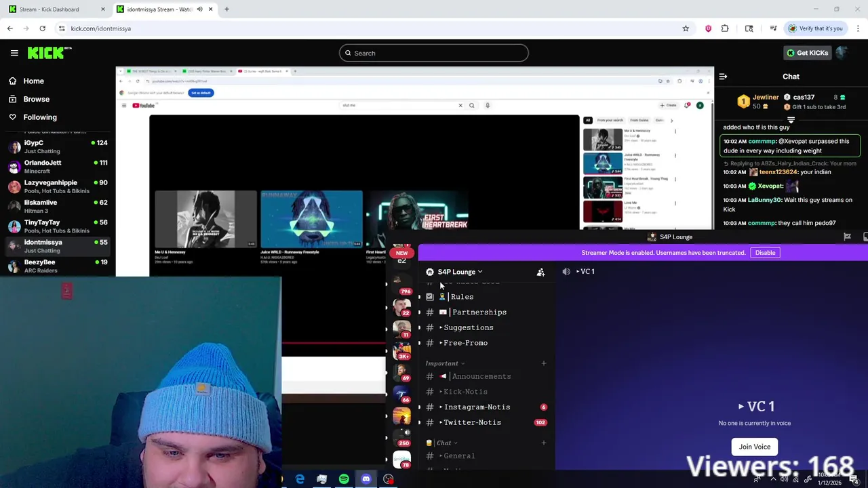
Task: Open BeezyBee channel in the following list
Action: 58,266
